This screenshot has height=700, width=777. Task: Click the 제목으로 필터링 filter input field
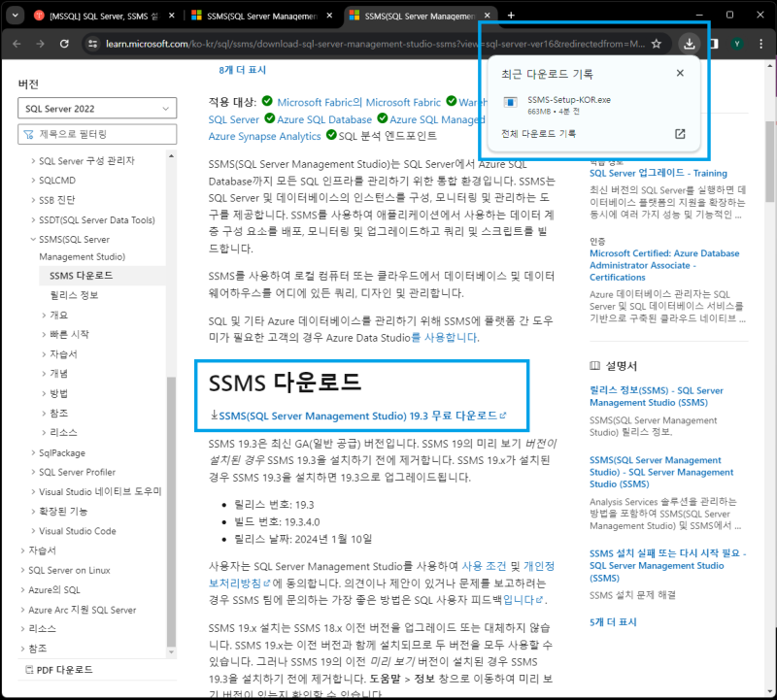97,133
